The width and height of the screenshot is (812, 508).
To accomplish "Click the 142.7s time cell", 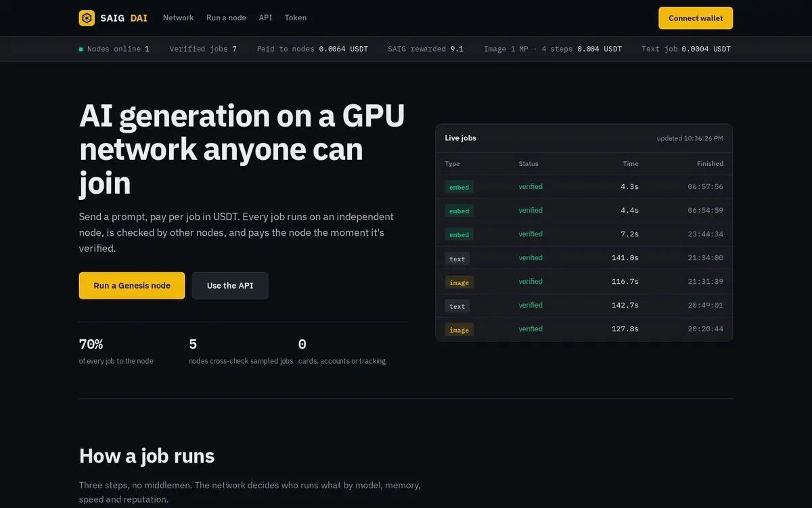I will pyautogui.click(x=625, y=305).
